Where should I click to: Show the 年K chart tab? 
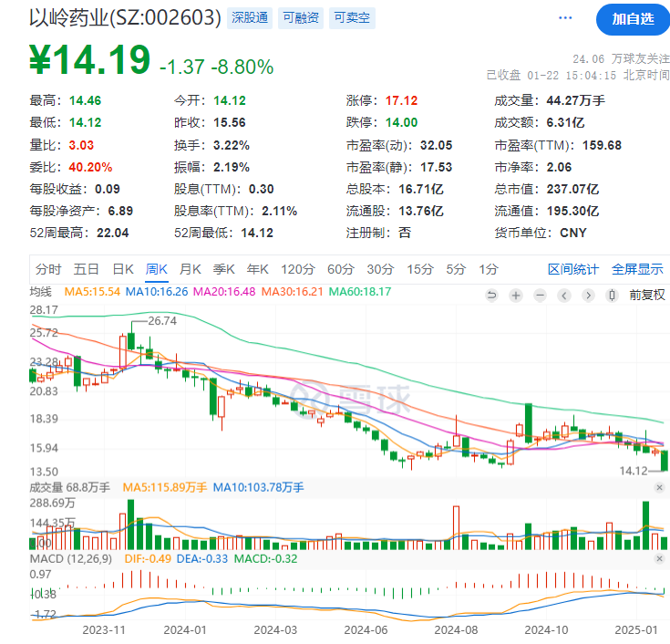pyautogui.click(x=258, y=269)
